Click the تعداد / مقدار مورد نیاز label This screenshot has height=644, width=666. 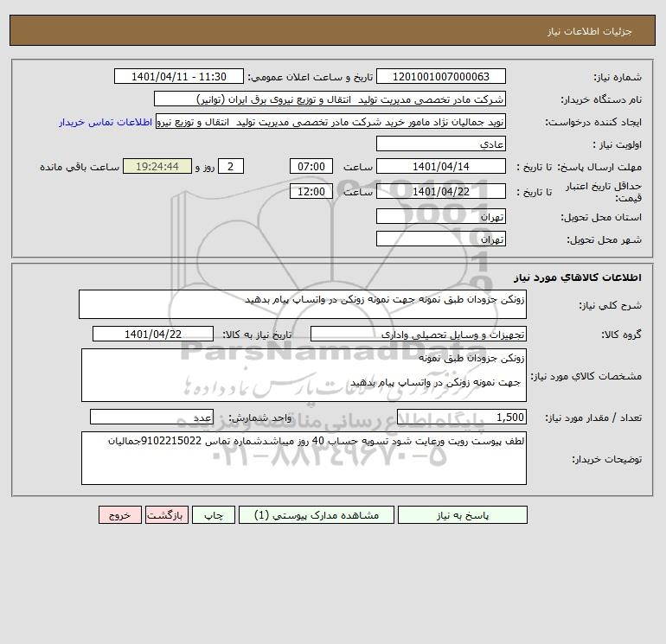point(593,418)
